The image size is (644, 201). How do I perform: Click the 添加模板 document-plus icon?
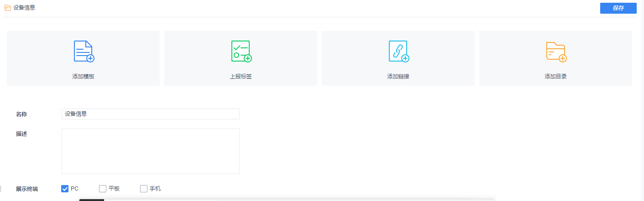click(84, 51)
